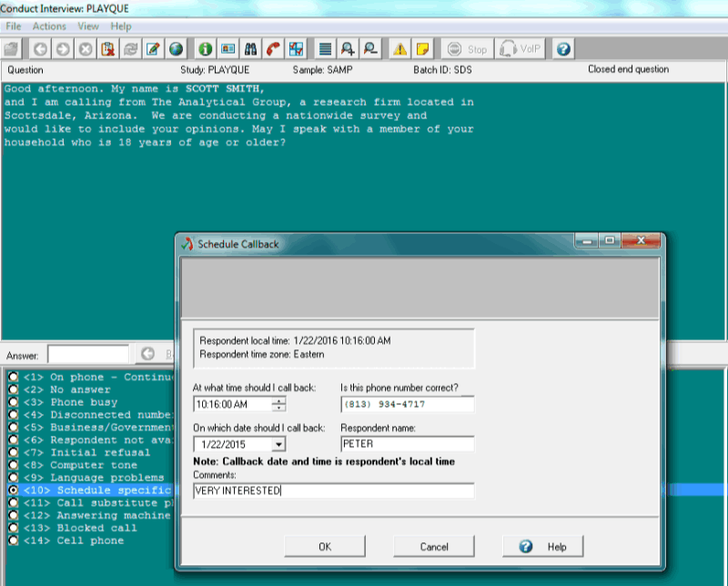Click Cancel in Schedule Callback dialog

(x=434, y=547)
